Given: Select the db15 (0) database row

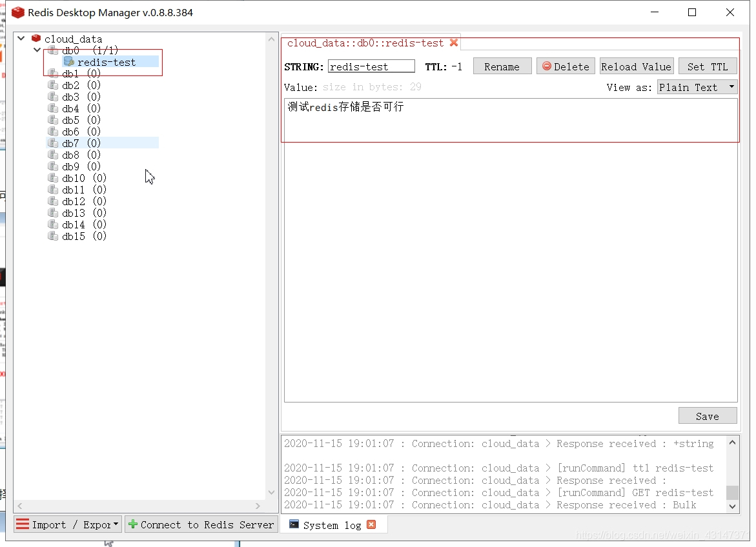Looking at the screenshot, I should click(x=84, y=235).
